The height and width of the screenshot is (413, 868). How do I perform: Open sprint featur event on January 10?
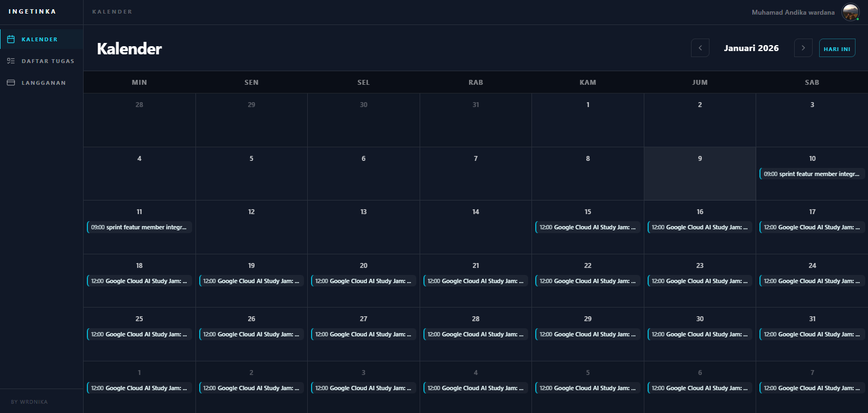[812, 174]
